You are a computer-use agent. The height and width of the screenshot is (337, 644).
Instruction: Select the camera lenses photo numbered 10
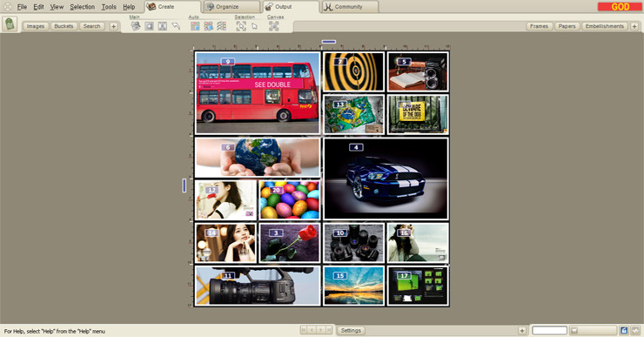(353, 243)
